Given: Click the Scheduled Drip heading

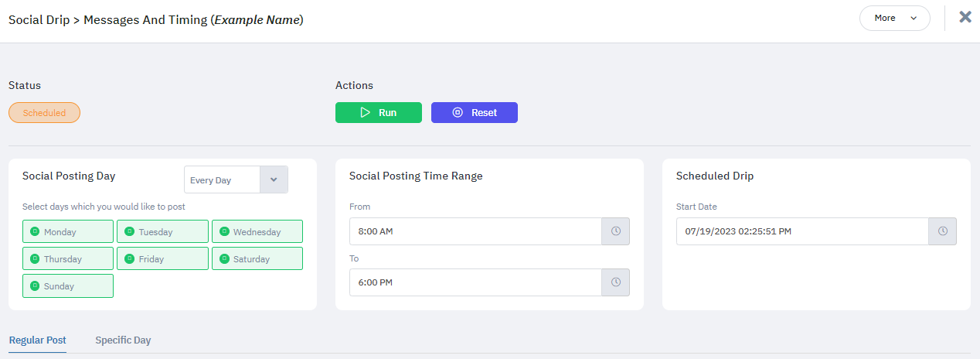Looking at the screenshot, I should pyautogui.click(x=715, y=176).
